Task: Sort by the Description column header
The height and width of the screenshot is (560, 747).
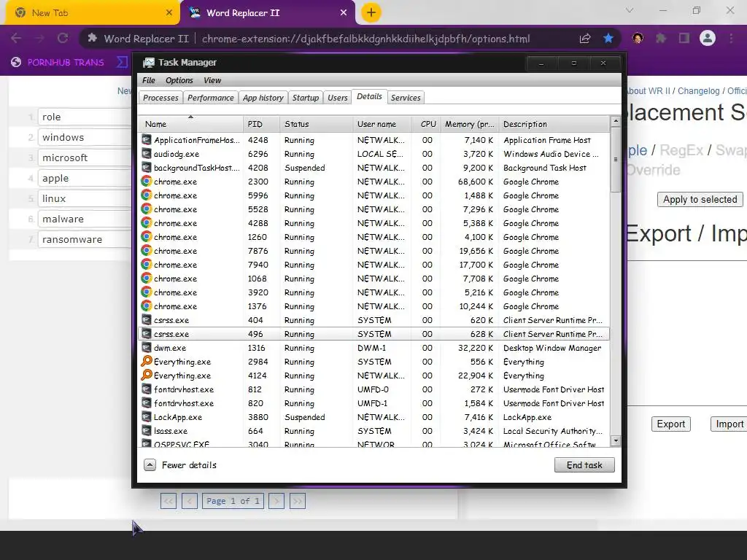Action: pos(554,124)
